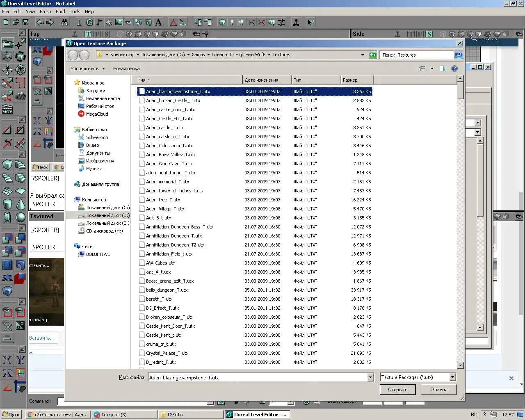
Task: Toggle the F mode in Side viewport
Action: pyautogui.click(x=420, y=34)
